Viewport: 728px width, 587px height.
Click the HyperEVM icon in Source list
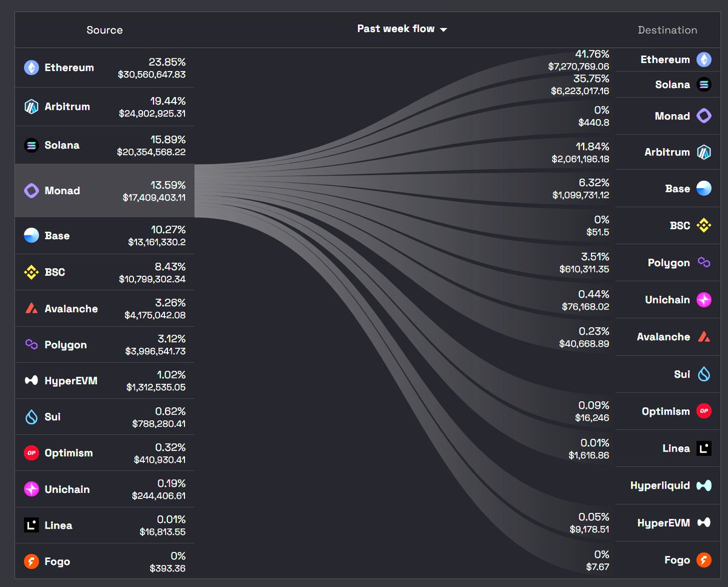click(x=32, y=381)
